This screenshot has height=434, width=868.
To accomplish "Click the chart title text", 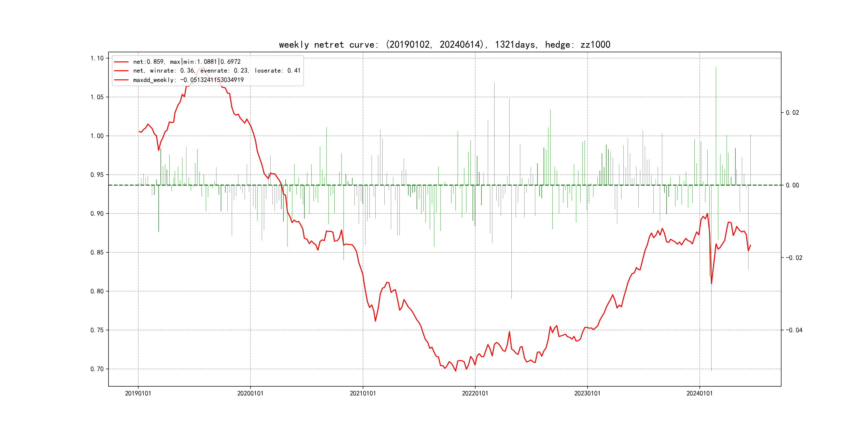I will pyautogui.click(x=444, y=44).
